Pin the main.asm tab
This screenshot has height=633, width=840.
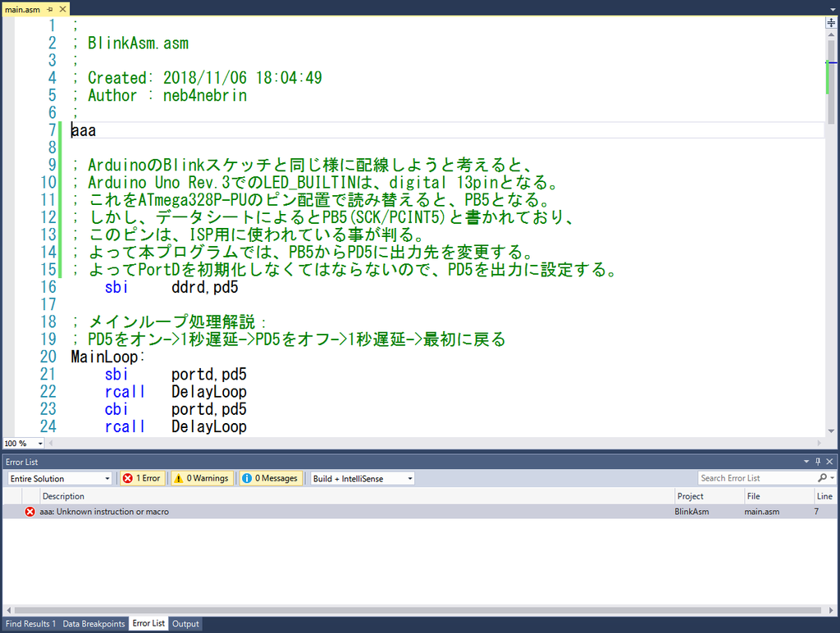pos(50,9)
